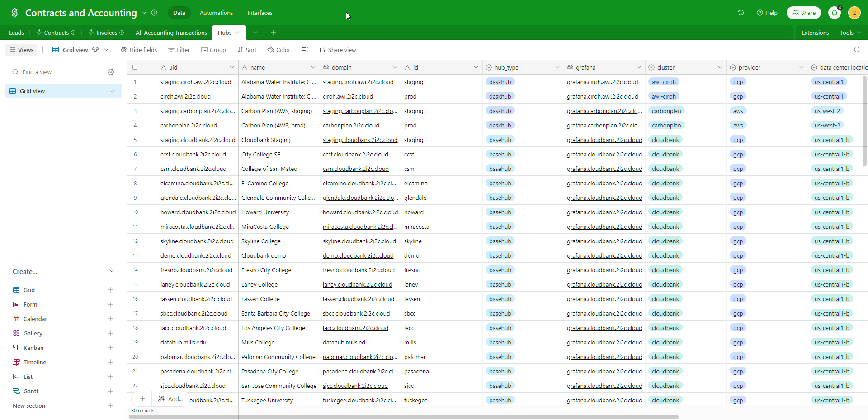The image size is (868, 420).
Task: Open the carbonplan.2i2c.cloud link
Action: [x=351, y=125]
